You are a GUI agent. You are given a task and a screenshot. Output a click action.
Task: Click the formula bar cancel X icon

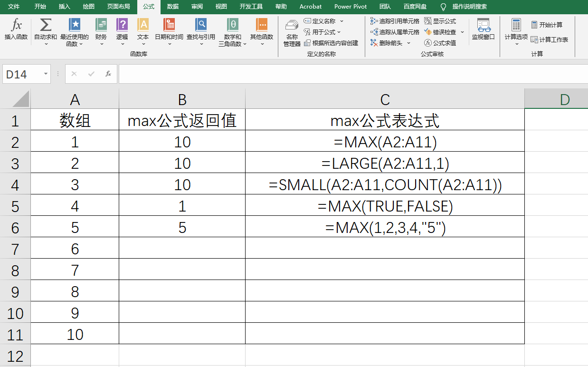click(x=74, y=74)
